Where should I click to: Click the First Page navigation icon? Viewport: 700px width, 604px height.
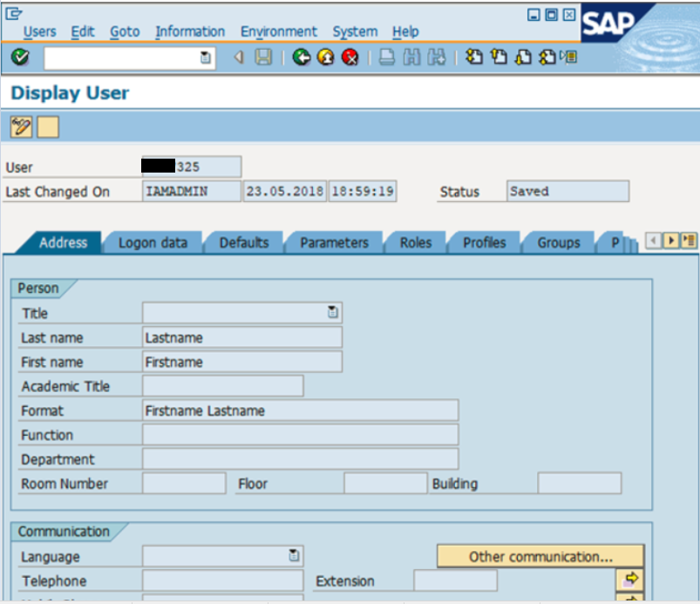click(x=474, y=58)
